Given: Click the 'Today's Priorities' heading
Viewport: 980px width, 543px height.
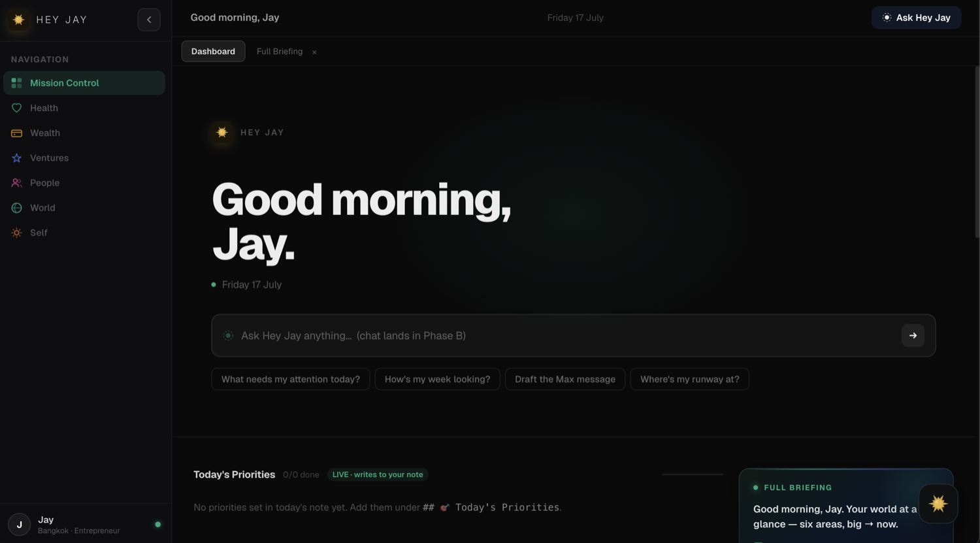Looking at the screenshot, I should pos(234,474).
